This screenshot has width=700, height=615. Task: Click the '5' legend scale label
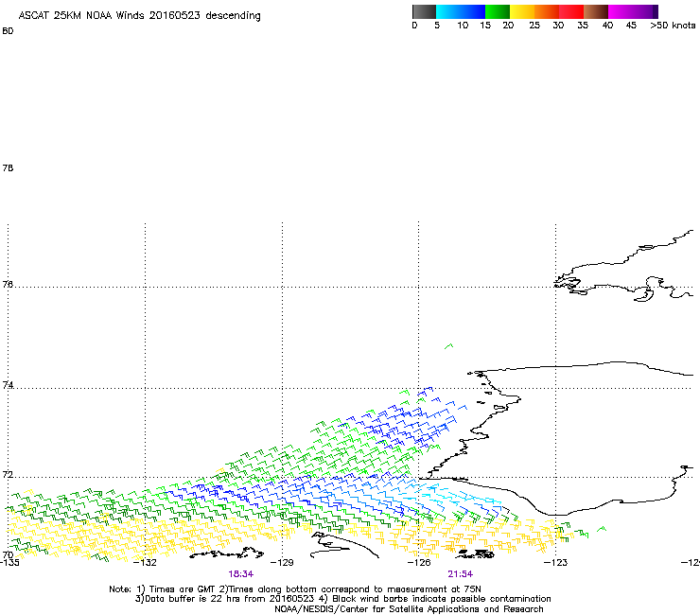(437, 26)
